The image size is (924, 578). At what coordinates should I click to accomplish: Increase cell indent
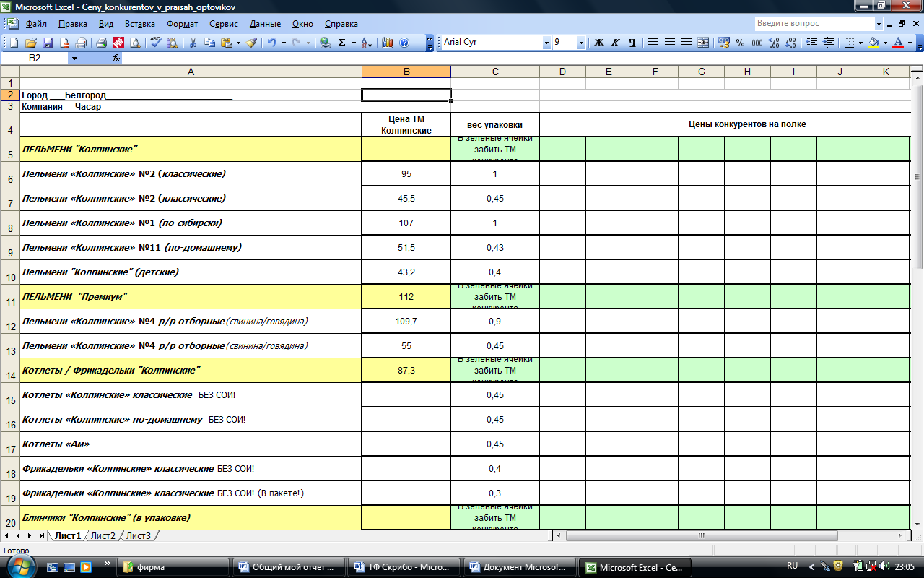[x=828, y=43]
